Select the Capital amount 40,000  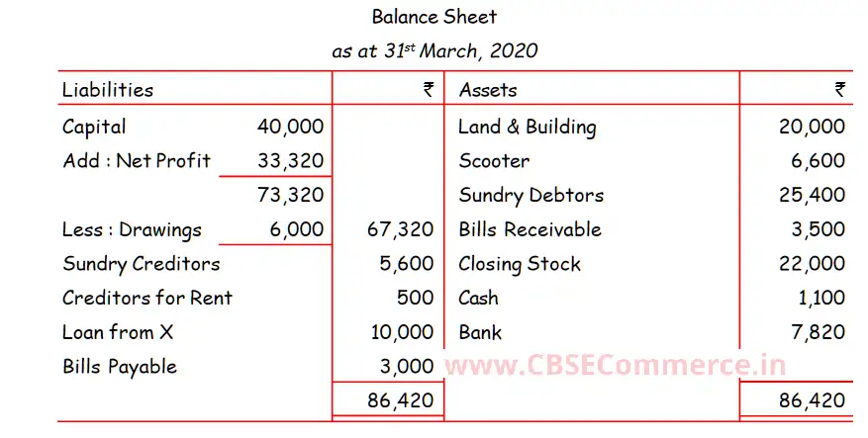290,127
